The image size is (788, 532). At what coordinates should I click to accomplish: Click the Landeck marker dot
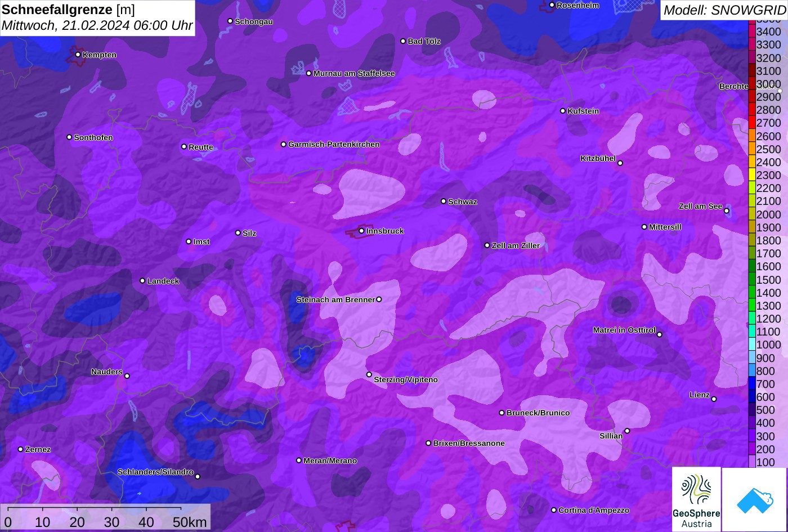142,280
